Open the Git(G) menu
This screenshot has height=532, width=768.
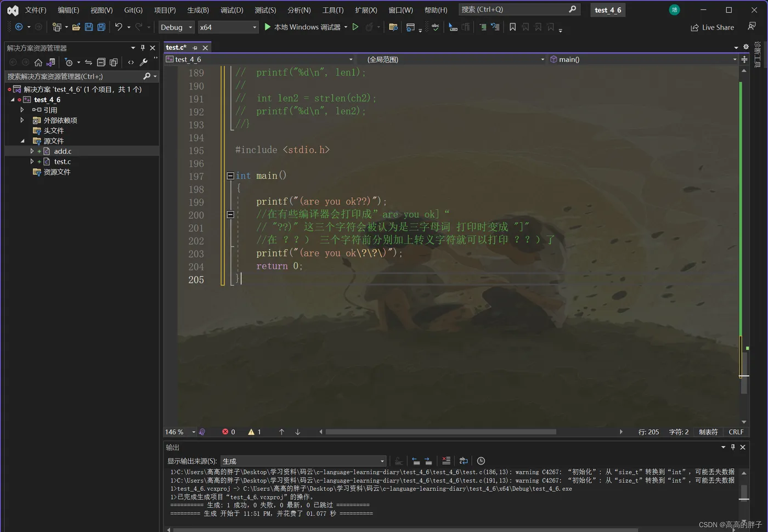(x=133, y=10)
